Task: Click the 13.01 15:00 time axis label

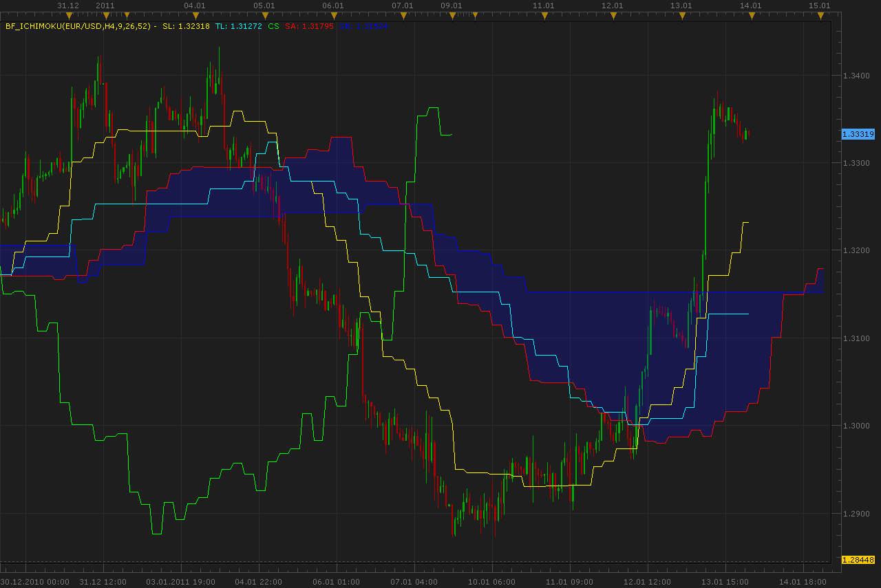Action: click(725, 581)
